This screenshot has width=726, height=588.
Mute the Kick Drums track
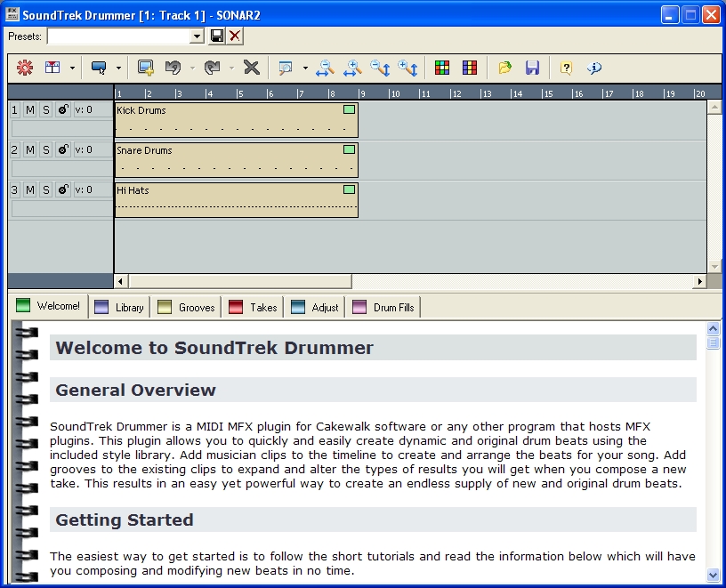(29, 109)
